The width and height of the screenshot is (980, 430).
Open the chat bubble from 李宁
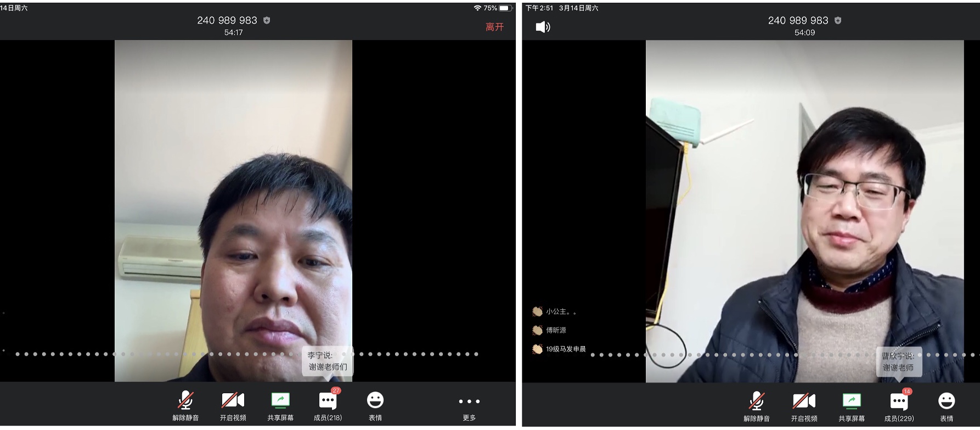click(327, 361)
